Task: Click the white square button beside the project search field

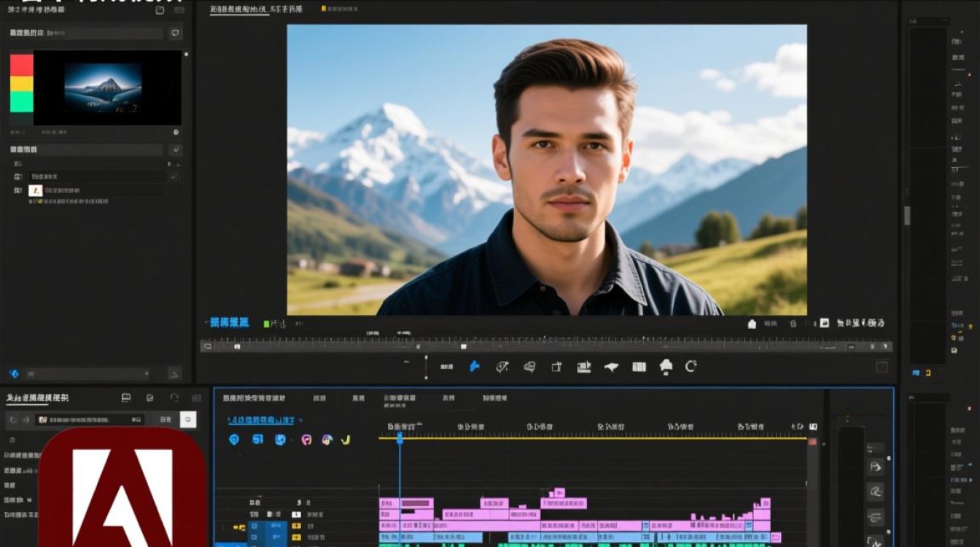Action: [x=188, y=419]
